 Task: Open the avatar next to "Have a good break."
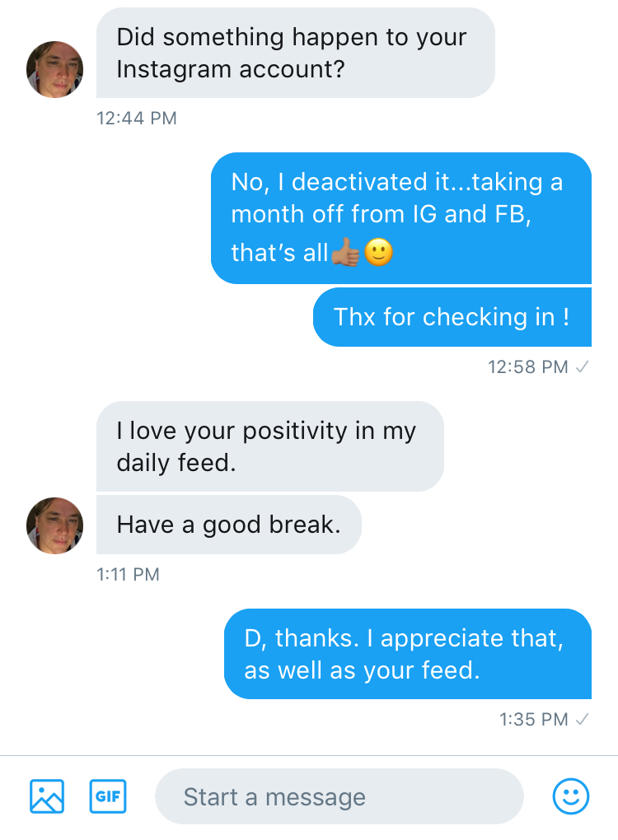pos(55,525)
